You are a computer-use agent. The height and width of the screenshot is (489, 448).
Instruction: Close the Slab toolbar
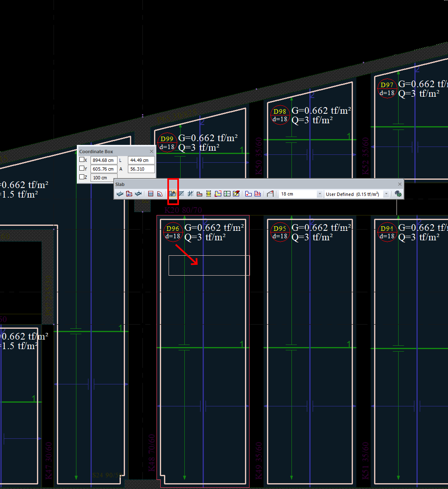(400, 184)
